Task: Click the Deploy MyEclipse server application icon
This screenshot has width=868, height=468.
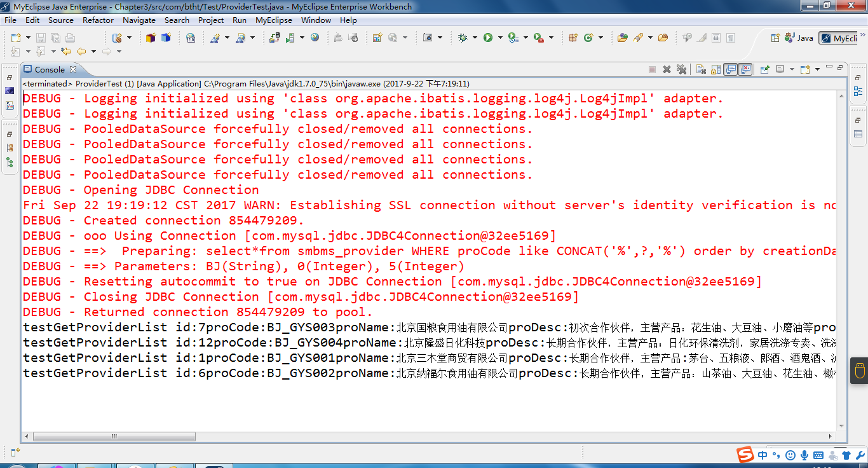Action: 274,38
